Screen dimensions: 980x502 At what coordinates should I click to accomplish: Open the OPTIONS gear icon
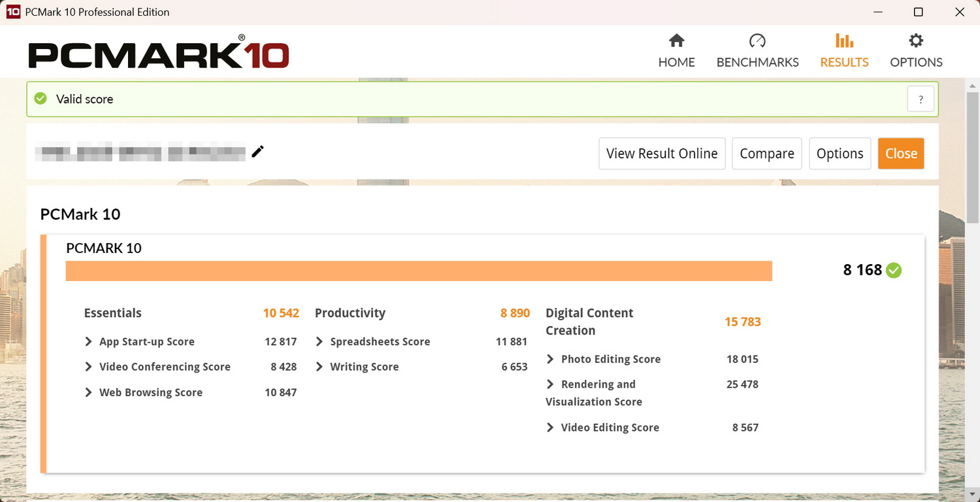(916, 41)
